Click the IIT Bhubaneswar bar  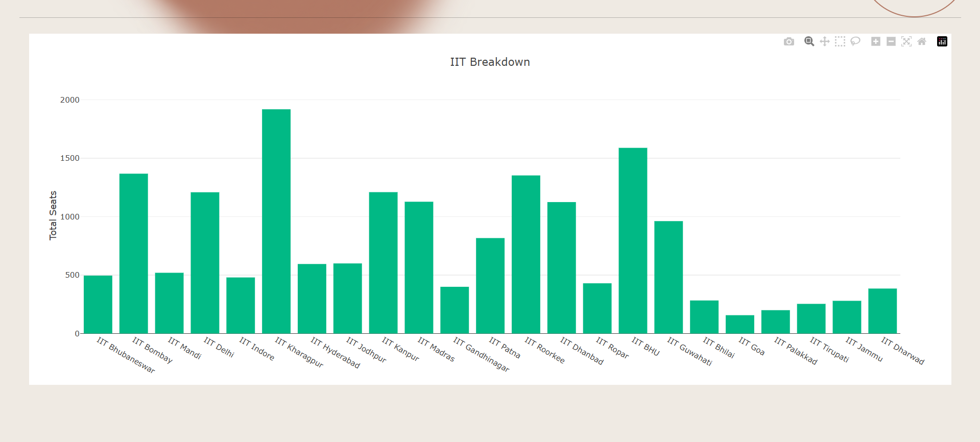[x=98, y=304]
